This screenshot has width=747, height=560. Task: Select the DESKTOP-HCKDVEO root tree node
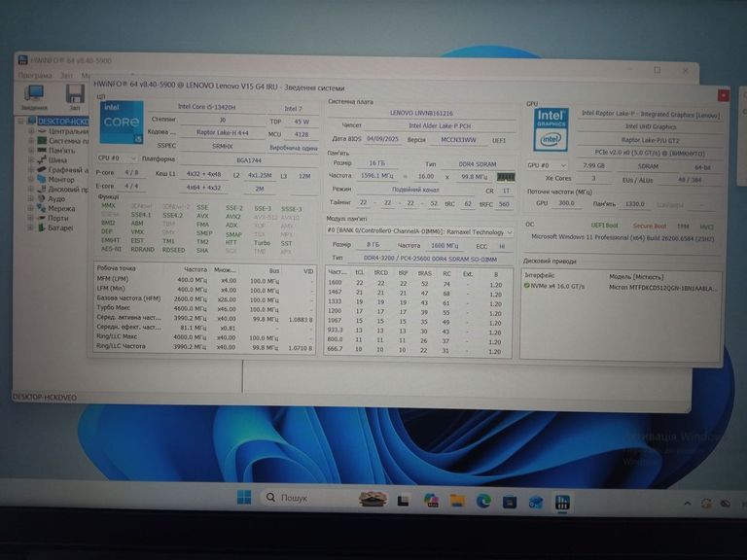[62, 121]
